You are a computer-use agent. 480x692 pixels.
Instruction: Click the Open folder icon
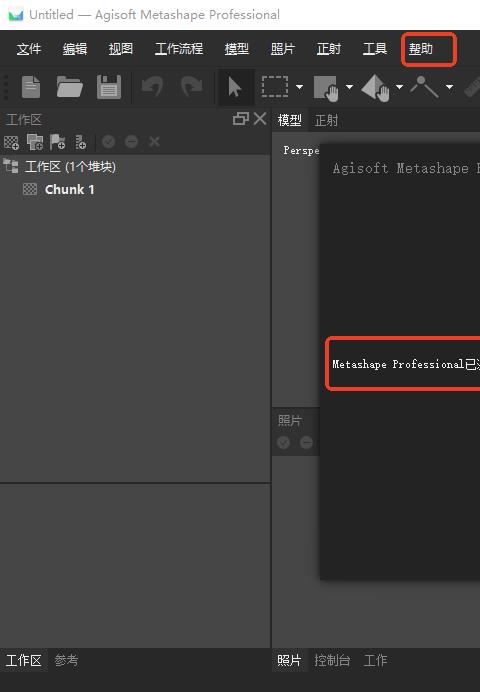pyautogui.click(x=69, y=87)
